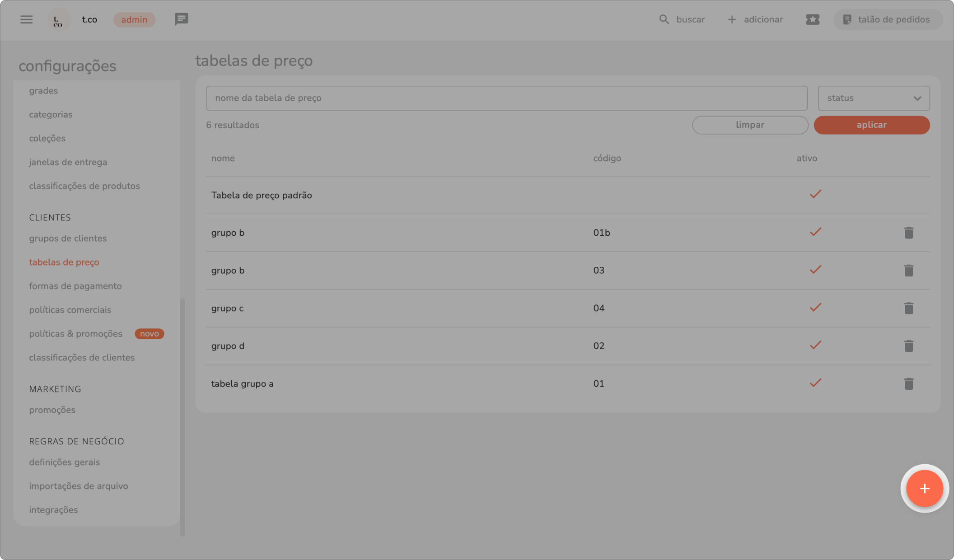This screenshot has height=560, width=954.
Task: Open the hamburger menu
Action: click(x=26, y=19)
